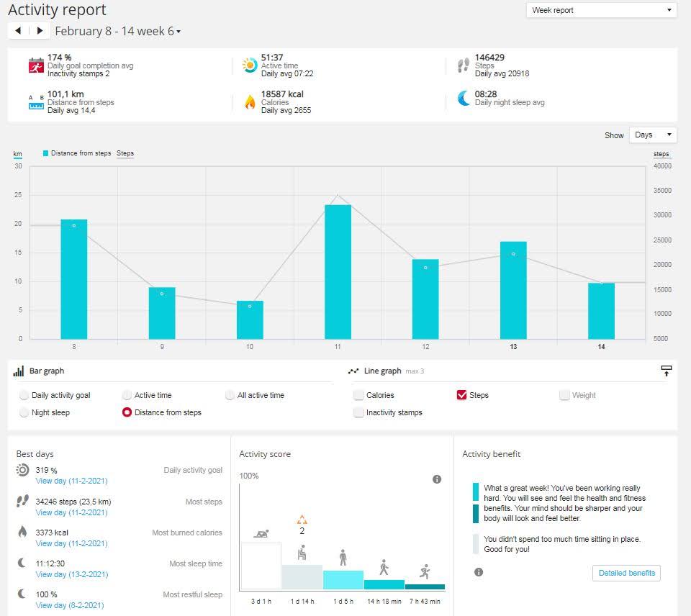Open the Week report dropdown
This screenshot has width=691, height=616.
coord(602,10)
